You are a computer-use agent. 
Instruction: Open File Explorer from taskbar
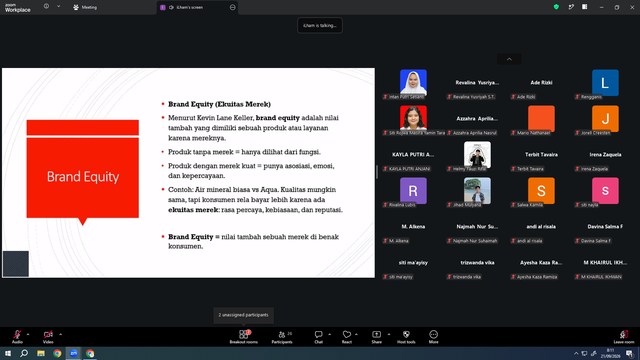click(x=41, y=353)
